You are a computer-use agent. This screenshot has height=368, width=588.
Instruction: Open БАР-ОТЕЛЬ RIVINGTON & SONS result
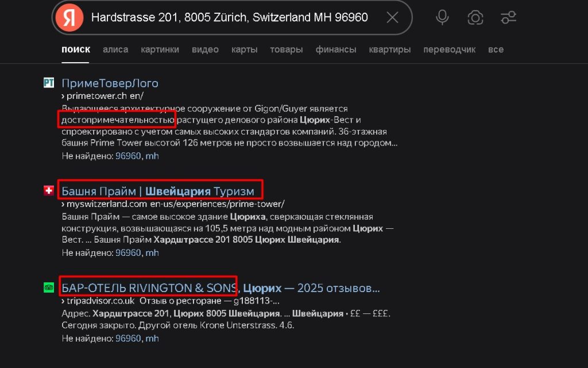(x=149, y=287)
